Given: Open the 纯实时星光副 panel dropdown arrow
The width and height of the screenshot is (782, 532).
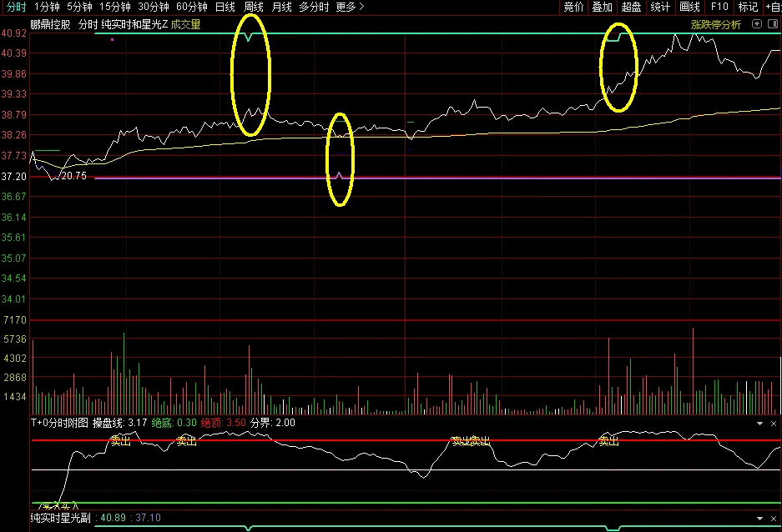Looking at the screenshot, I should tap(759, 518).
